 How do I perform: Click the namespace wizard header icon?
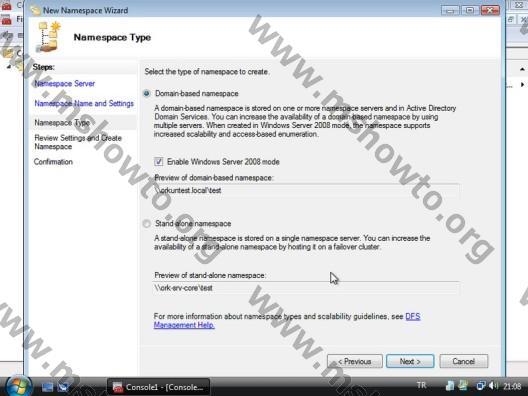point(49,36)
